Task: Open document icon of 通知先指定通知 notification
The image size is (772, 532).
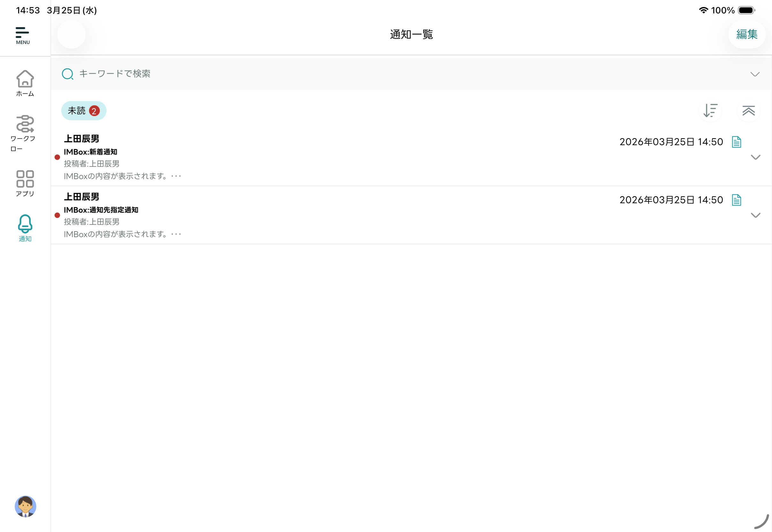Action: tap(736, 200)
